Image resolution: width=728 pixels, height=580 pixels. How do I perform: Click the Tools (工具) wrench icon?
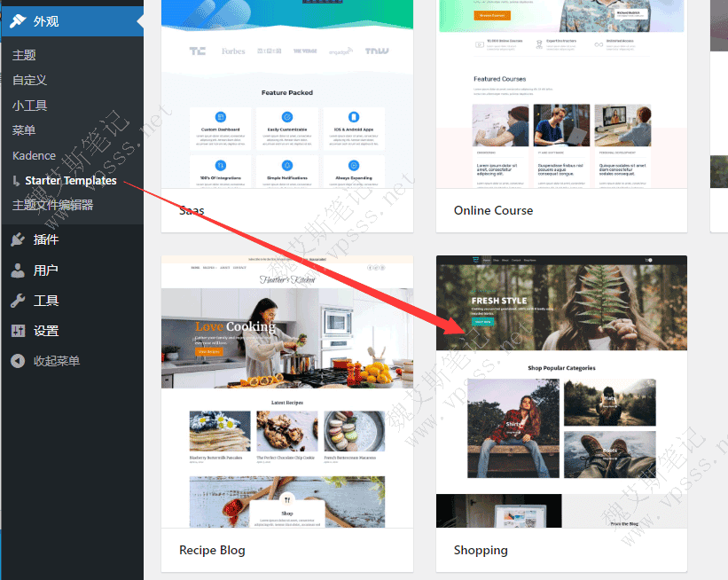18,301
